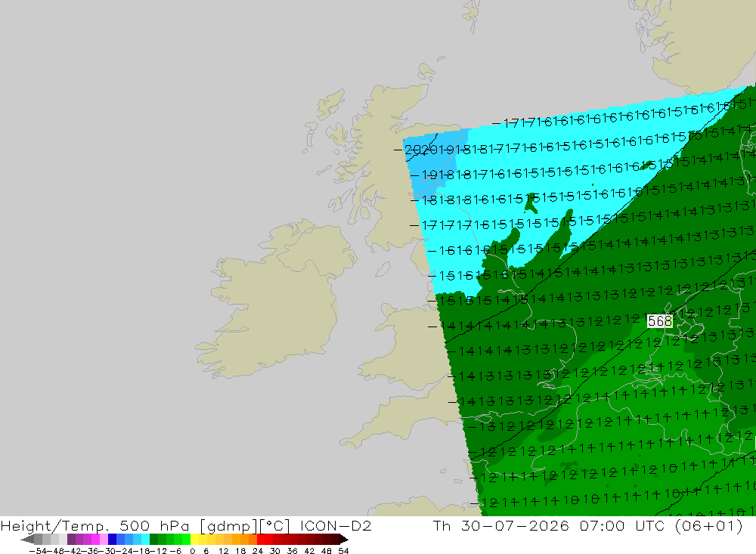Click the dark blue legend swatch

tap(112, 539)
